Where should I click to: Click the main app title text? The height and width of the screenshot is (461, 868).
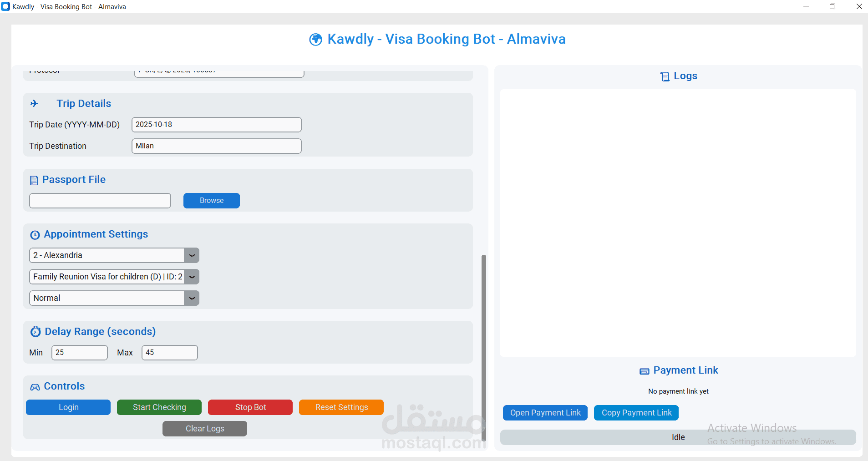pyautogui.click(x=447, y=39)
